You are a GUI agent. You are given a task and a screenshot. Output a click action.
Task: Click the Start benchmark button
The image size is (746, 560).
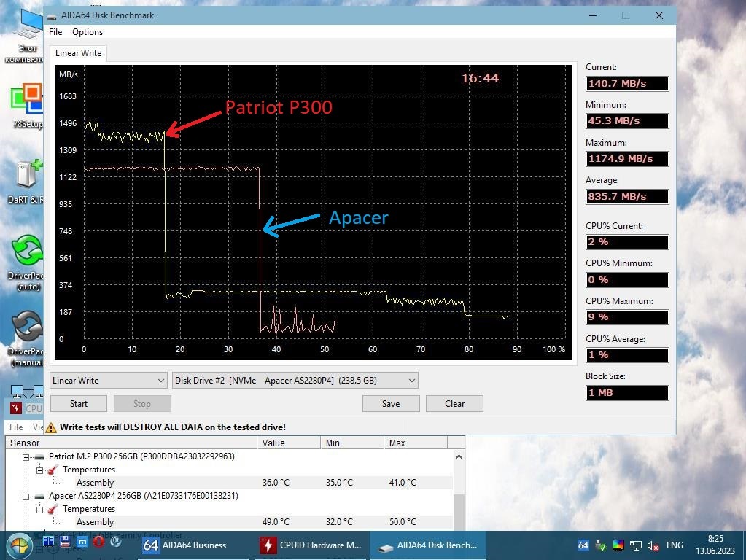tap(79, 403)
